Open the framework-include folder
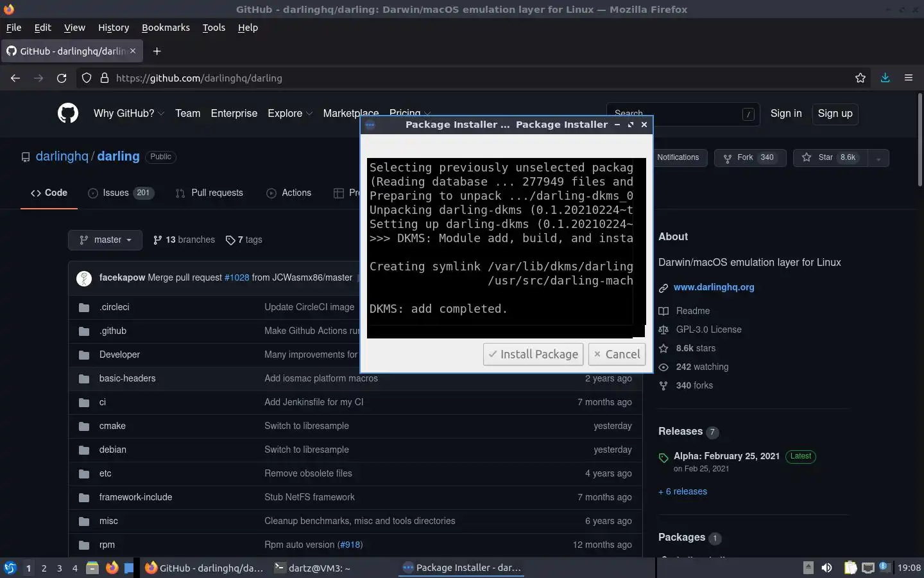The height and width of the screenshot is (578, 924). tap(135, 497)
